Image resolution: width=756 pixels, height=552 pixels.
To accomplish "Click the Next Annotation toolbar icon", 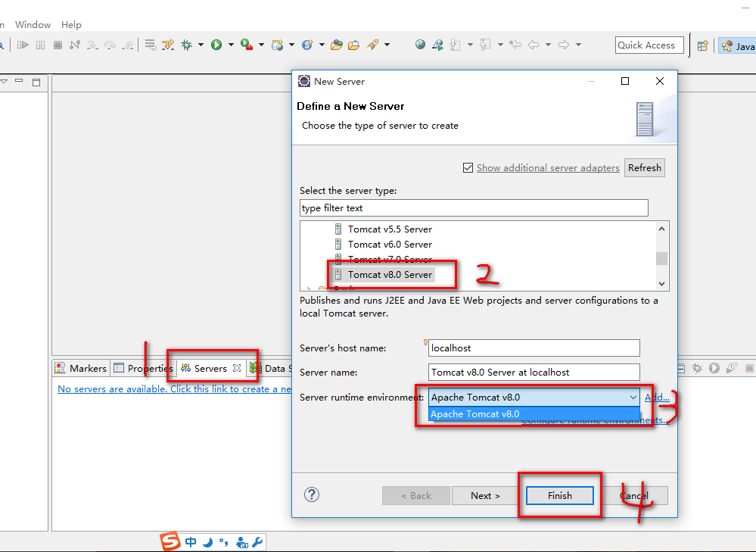I will click(455, 45).
